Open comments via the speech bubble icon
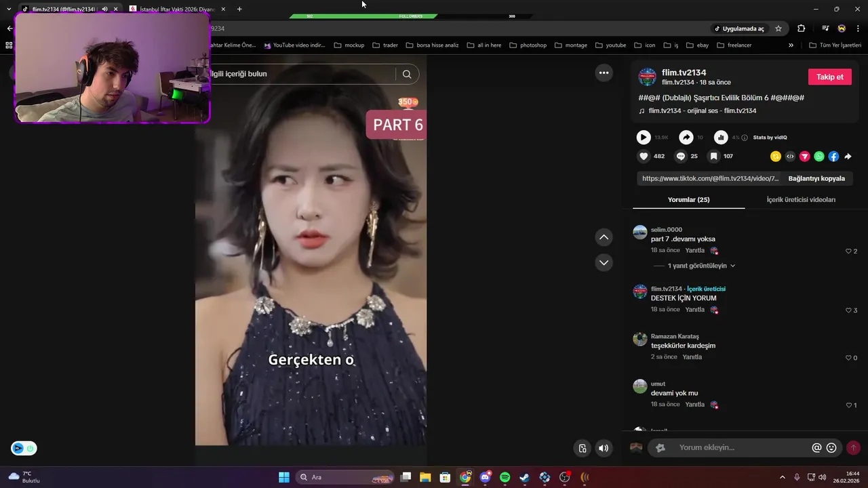This screenshot has width=868, height=488. [680, 156]
